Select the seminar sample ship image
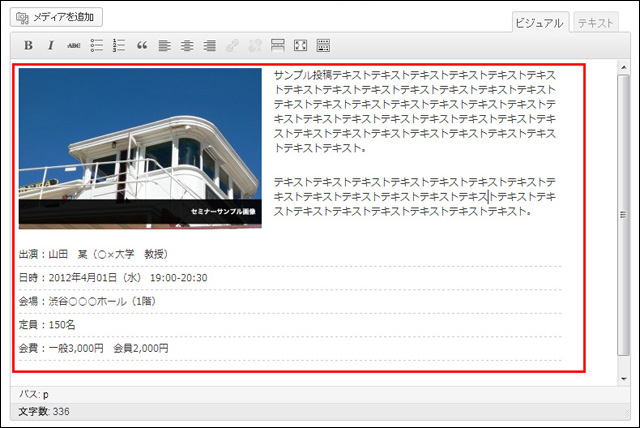 (140, 148)
